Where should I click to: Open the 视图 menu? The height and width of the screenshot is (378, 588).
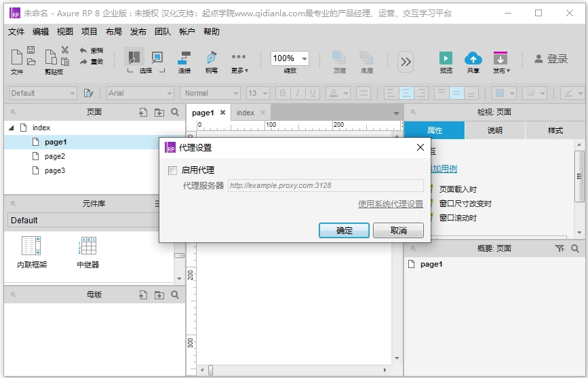click(65, 31)
